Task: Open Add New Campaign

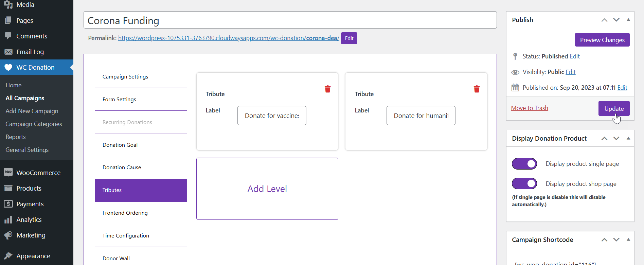Action: pos(32,111)
